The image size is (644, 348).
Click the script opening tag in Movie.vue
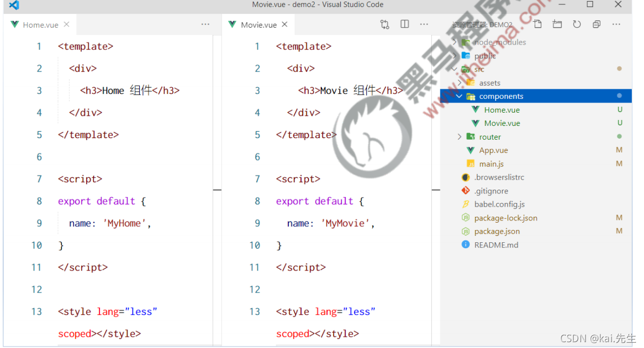pyautogui.click(x=298, y=179)
